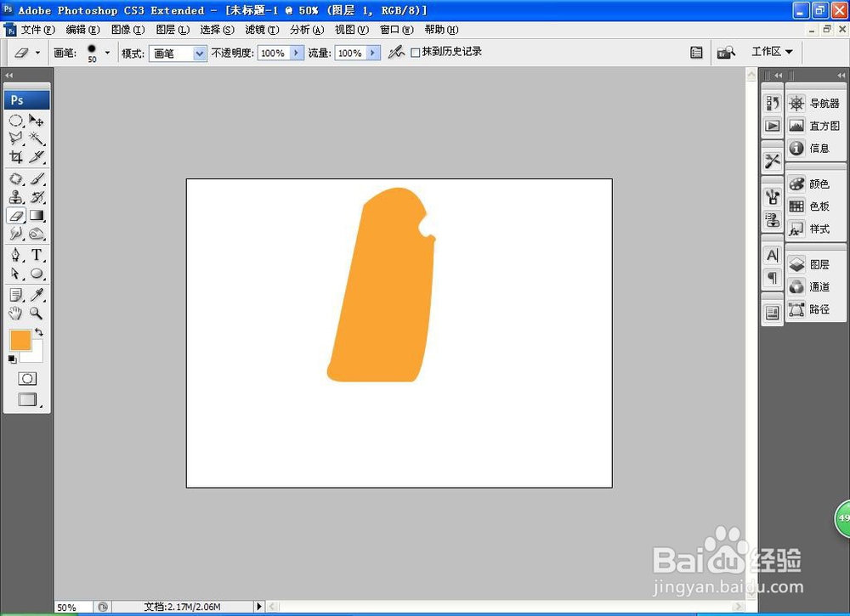Open the Select menu
Image resolution: width=850 pixels, height=616 pixels.
[218, 30]
